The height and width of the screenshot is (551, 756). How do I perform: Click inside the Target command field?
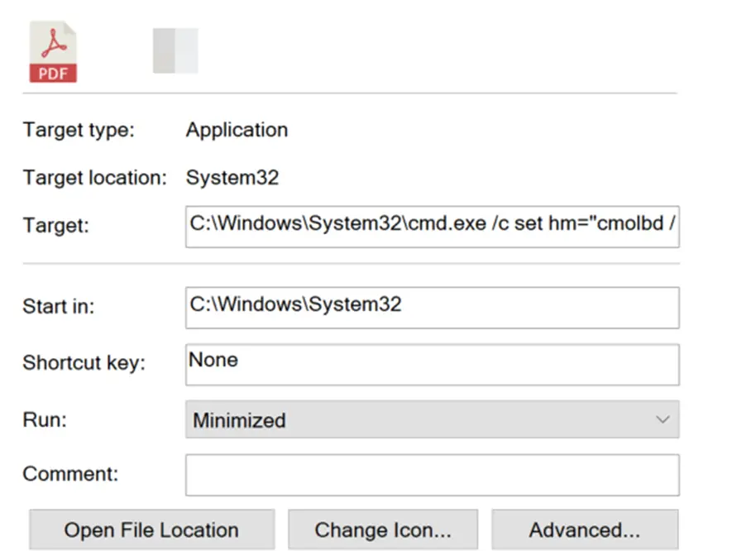point(432,227)
